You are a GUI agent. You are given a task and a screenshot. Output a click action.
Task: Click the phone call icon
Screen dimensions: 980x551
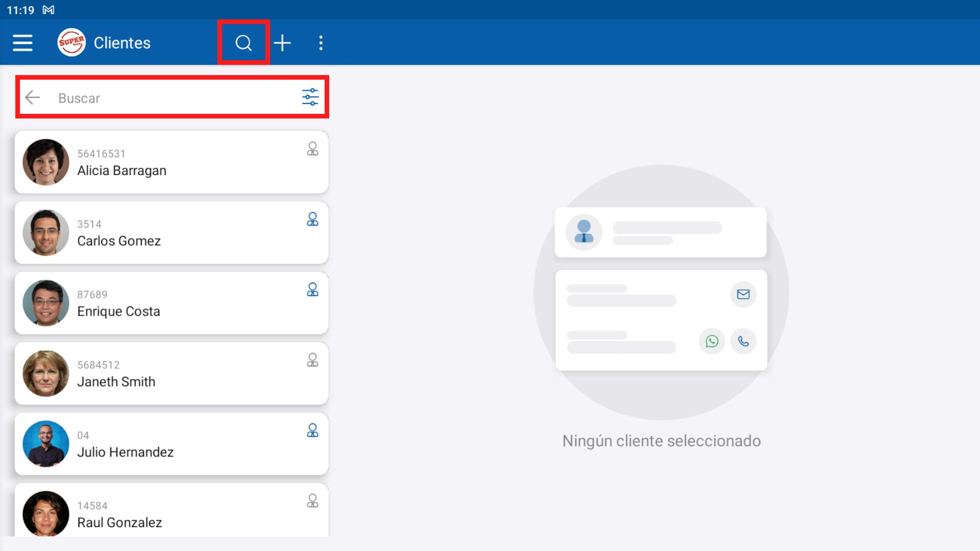click(x=744, y=341)
